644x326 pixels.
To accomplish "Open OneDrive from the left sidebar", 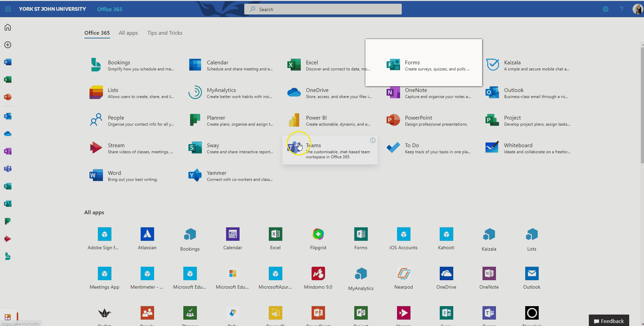I will [x=8, y=134].
